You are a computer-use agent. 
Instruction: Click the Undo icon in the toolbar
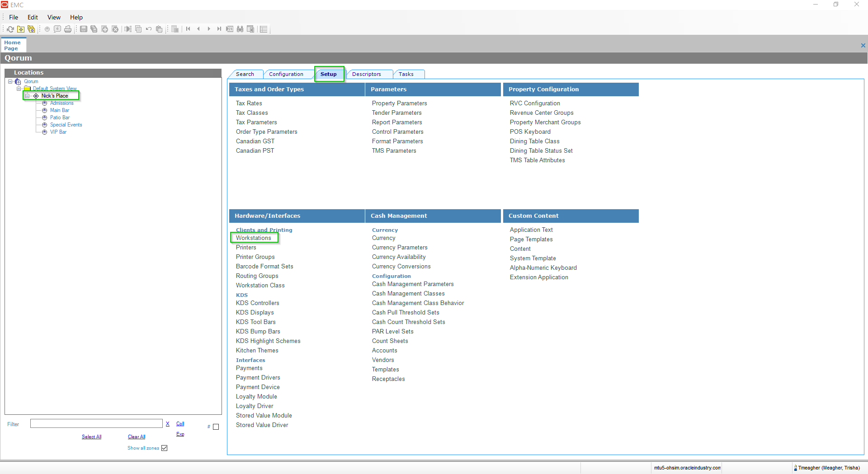[x=149, y=29]
